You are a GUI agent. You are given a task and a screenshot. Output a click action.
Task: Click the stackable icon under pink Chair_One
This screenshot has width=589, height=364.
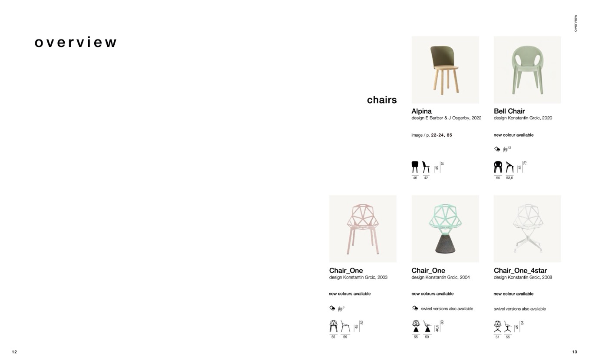pyautogui.click(x=340, y=309)
